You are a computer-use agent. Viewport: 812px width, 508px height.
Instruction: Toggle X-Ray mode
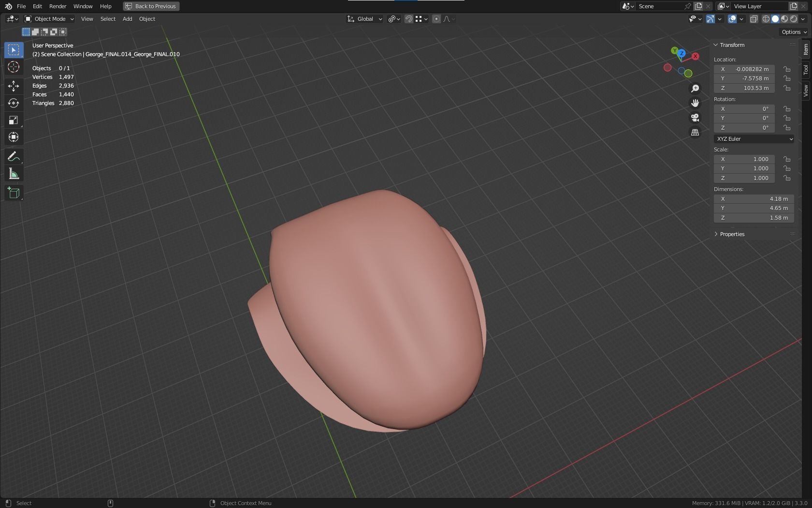pyautogui.click(x=754, y=19)
